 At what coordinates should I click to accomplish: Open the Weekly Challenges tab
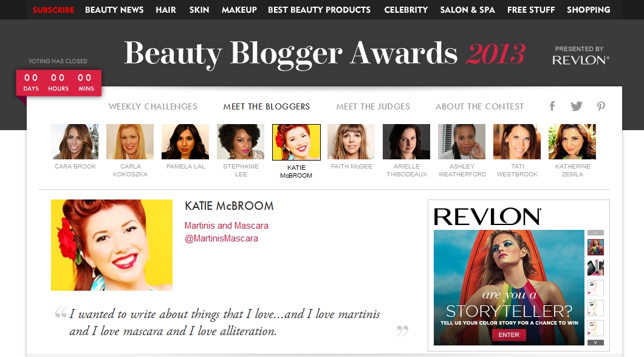click(152, 106)
